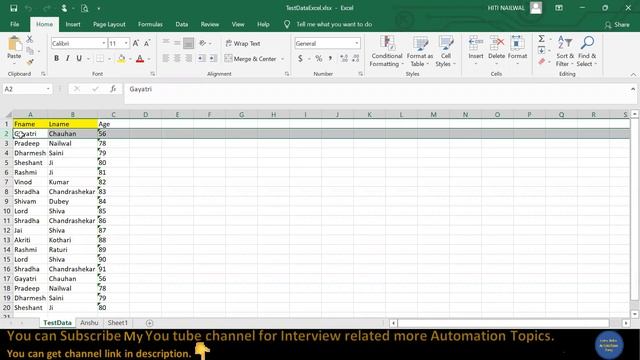Open the General number format dropdown
This screenshot has height=360, width=640.
coord(357,43)
